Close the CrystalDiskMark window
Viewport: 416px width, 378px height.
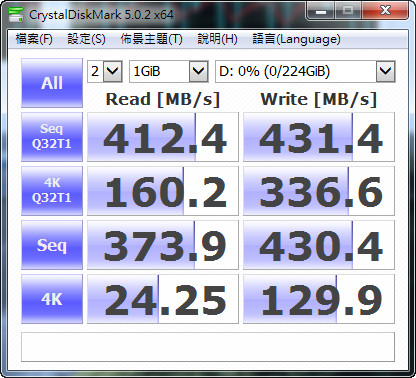[385, 11]
